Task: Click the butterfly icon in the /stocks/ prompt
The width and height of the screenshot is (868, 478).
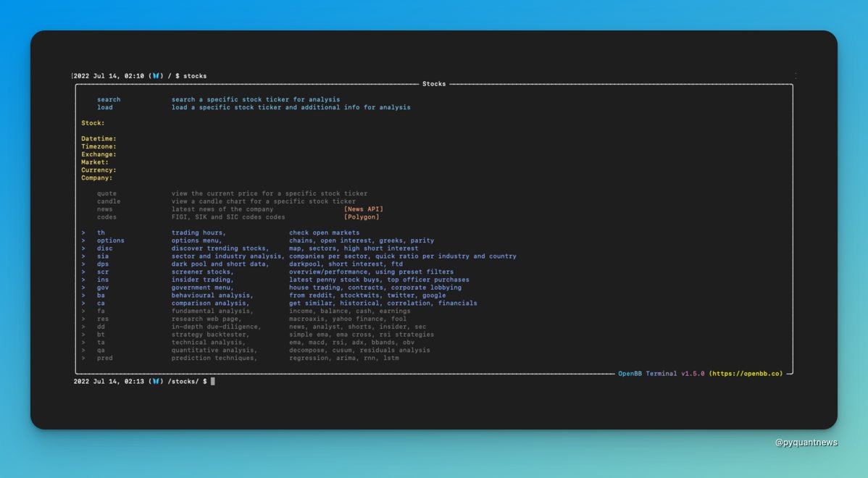Action: (156, 381)
